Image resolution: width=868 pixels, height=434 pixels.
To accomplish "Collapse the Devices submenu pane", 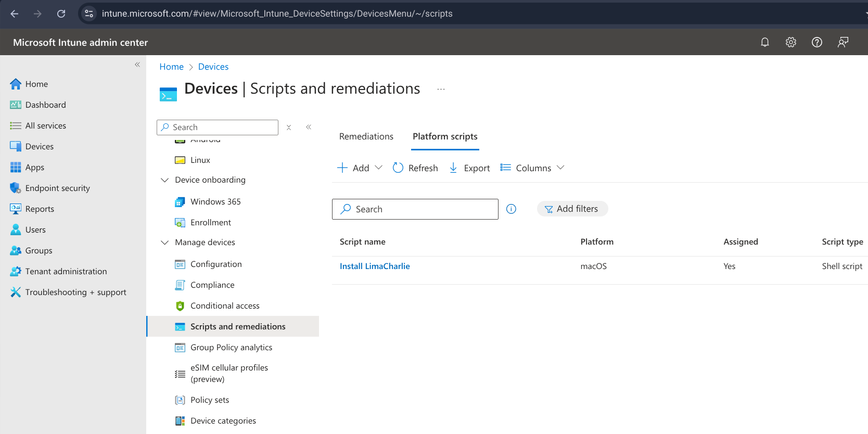I will click(309, 127).
